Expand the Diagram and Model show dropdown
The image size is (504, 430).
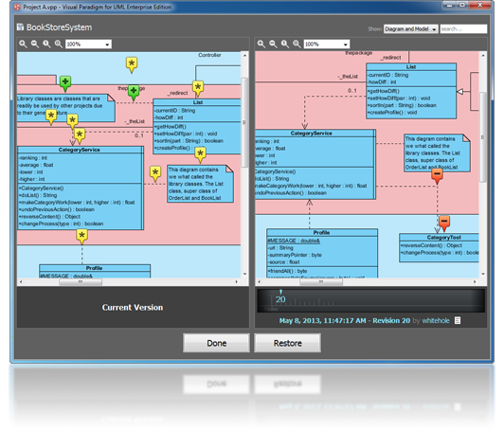411,29
